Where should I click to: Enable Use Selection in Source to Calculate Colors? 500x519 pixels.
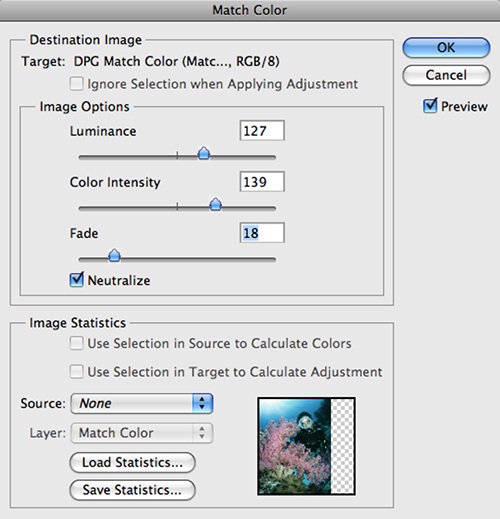pos(76,343)
